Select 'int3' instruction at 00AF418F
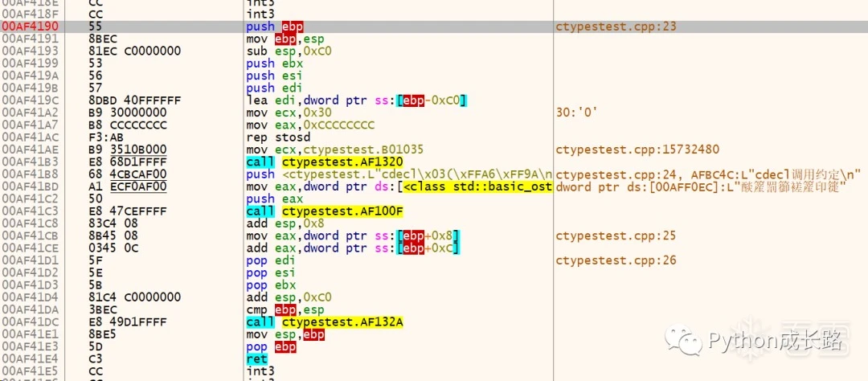Viewport: 868px width, 381px height. [x=260, y=14]
